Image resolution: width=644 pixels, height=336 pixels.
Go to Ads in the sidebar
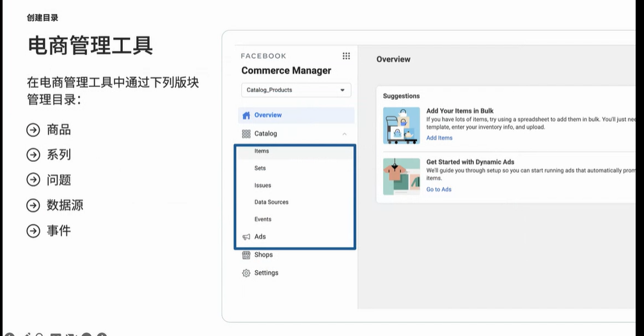coord(260,236)
